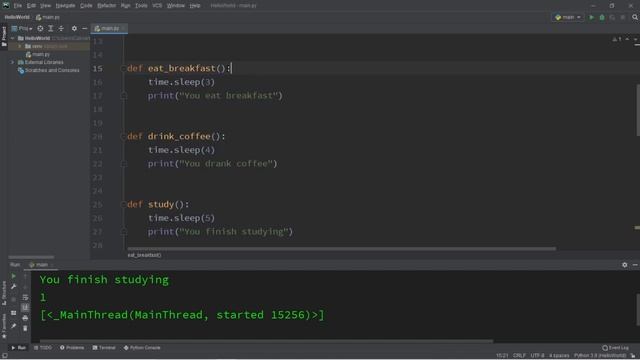This screenshot has height=360, width=640.
Task: Open Search Everywhere magnifier icon
Action: pyautogui.click(x=635, y=17)
